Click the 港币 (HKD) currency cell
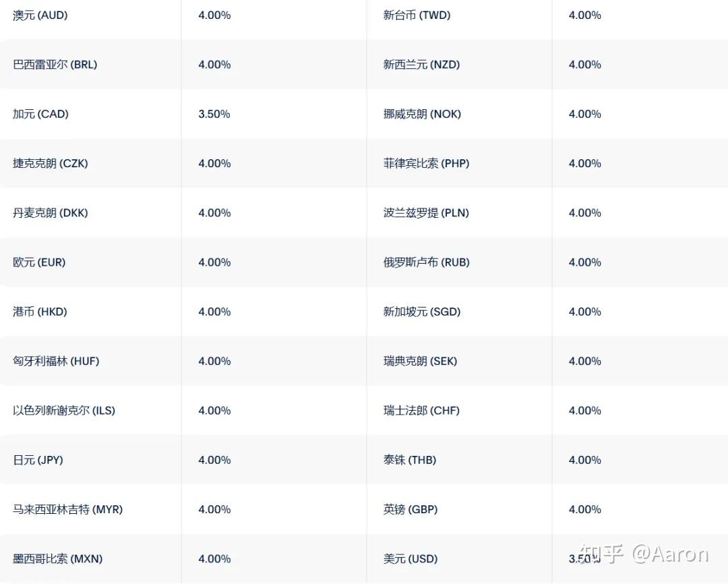Screen dimensions: 728x584 tap(40, 312)
